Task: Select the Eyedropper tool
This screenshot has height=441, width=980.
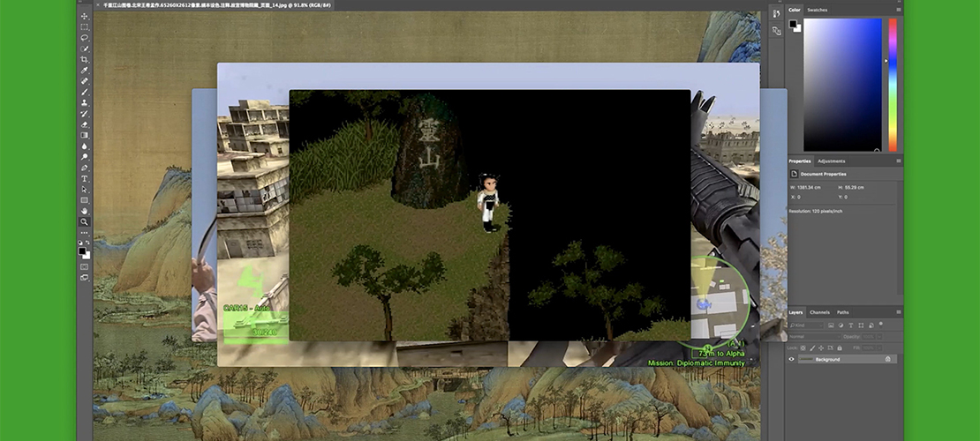Action: pyautogui.click(x=85, y=70)
